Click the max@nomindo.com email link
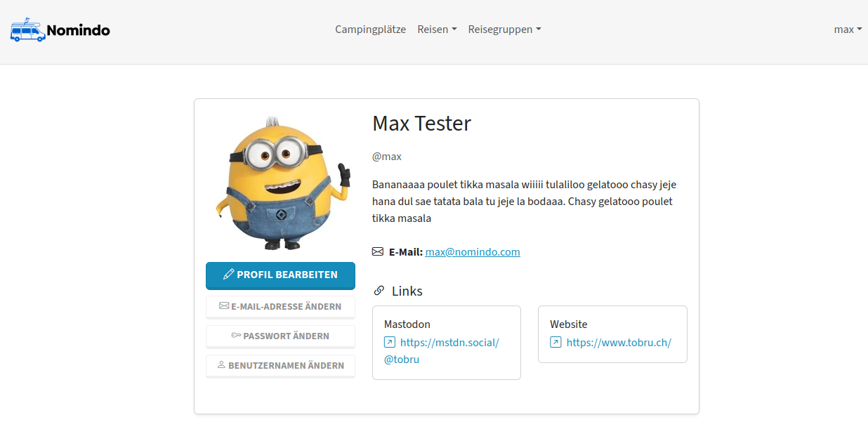This screenshot has height=427, width=868. click(x=473, y=252)
